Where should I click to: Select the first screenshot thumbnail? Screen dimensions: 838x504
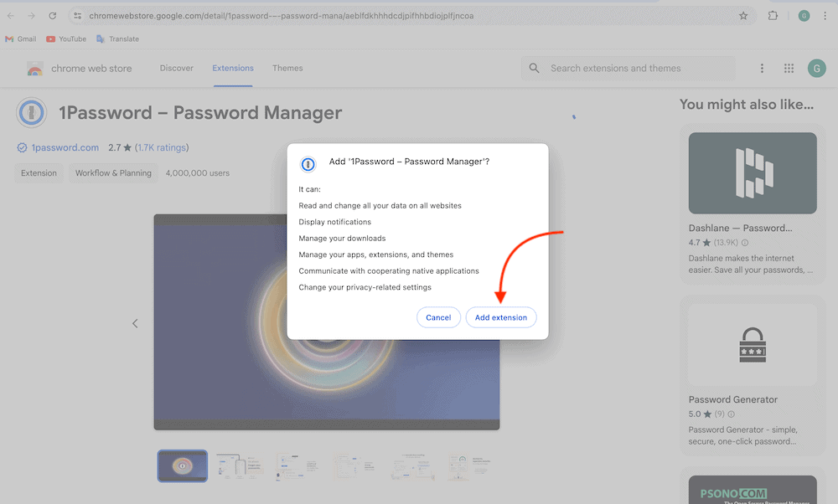182,466
